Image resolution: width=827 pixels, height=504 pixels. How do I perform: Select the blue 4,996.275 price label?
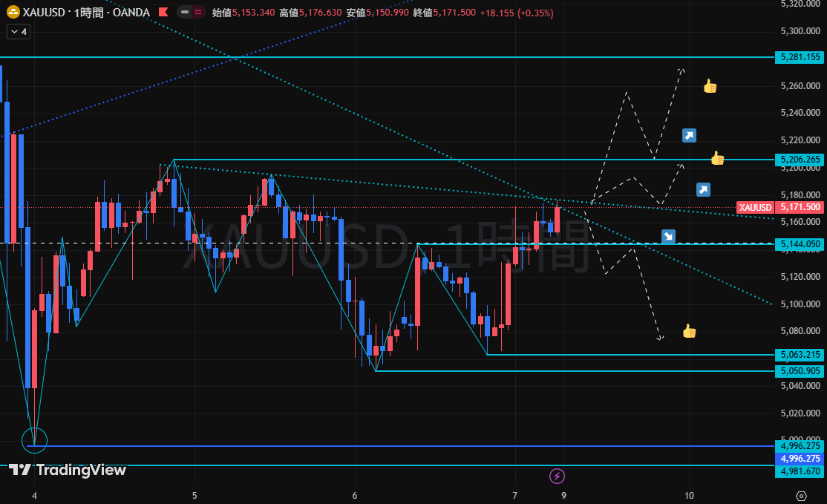(799, 459)
